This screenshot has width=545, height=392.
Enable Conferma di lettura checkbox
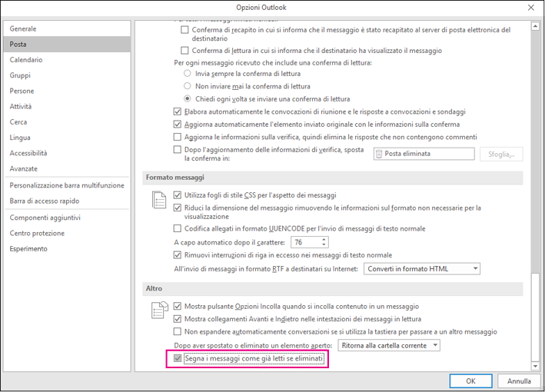coord(184,51)
